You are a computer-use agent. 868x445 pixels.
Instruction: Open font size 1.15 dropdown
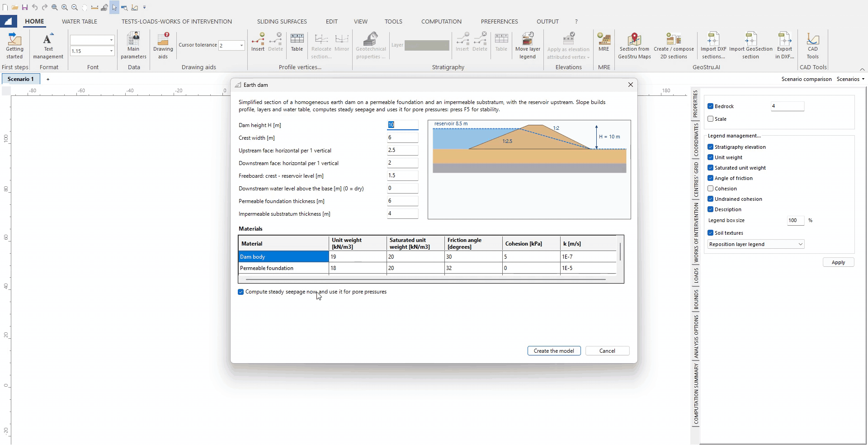[x=111, y=51]
